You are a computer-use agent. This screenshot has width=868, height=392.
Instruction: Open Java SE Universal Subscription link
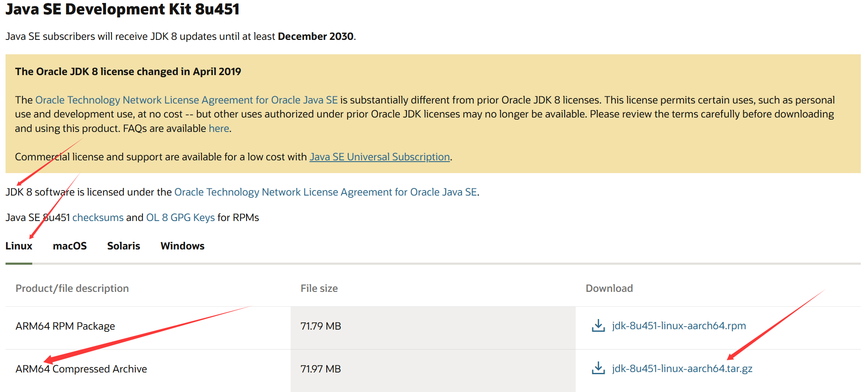(380, 157)
